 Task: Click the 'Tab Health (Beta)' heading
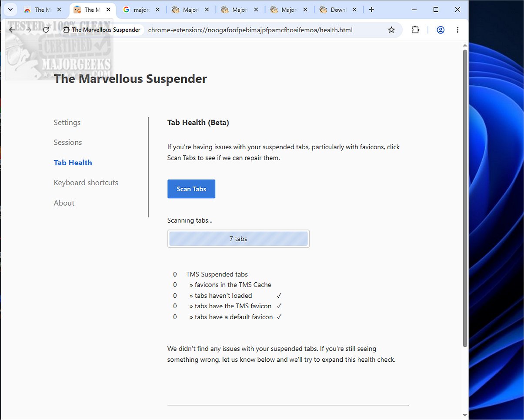pyautogui.click(x=198, y=123)
